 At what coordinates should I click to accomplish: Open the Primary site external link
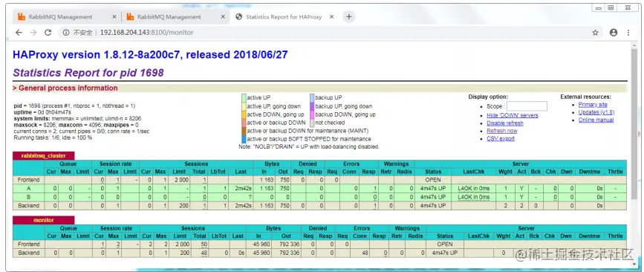coord(593,105)
